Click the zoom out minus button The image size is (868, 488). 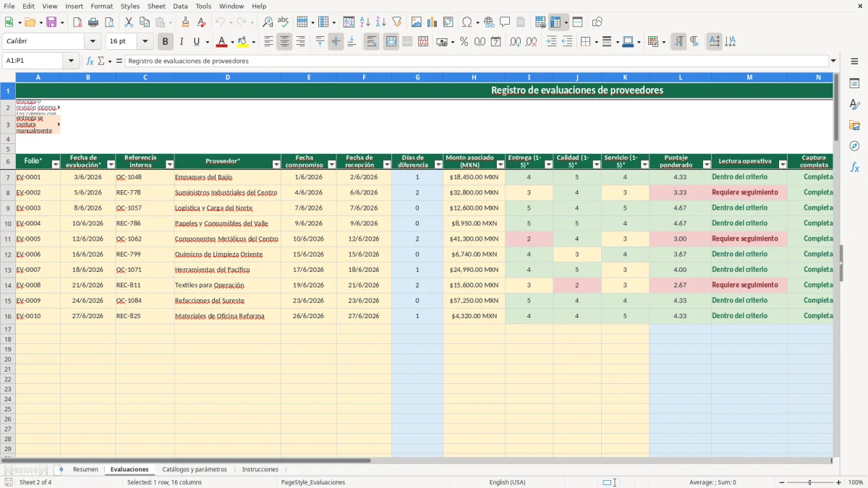[x=782, y=482]
